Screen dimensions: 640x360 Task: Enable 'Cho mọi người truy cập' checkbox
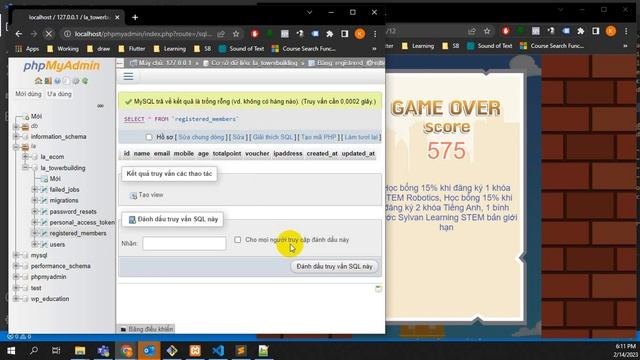click(x=238, y=240)
